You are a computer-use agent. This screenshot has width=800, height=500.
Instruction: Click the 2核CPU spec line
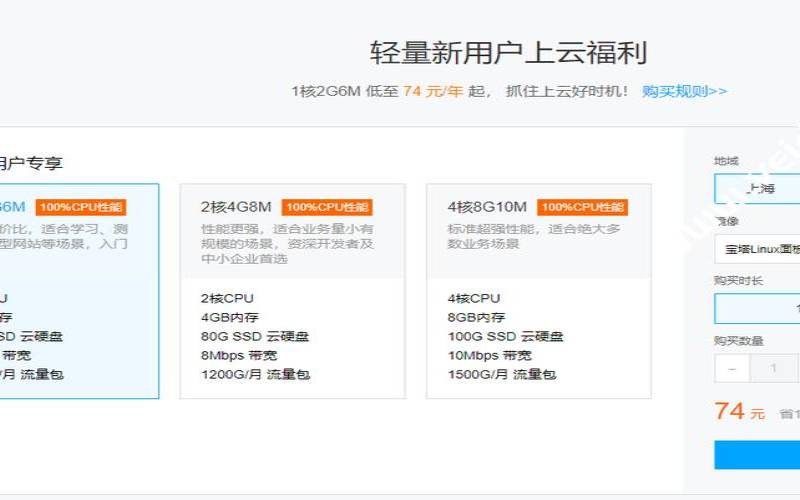pyautogui.click(x=227, y=298)
